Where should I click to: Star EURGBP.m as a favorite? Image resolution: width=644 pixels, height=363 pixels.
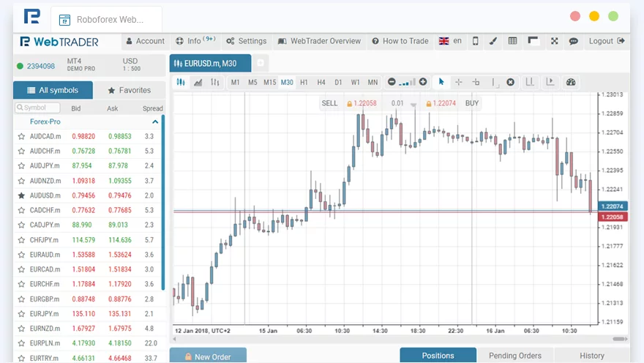[21, 299]
